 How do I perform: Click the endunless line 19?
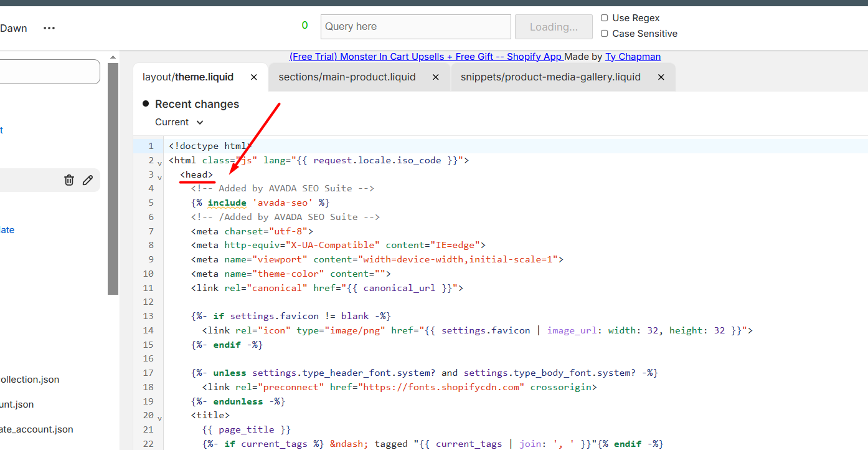[x=238, y=401]
